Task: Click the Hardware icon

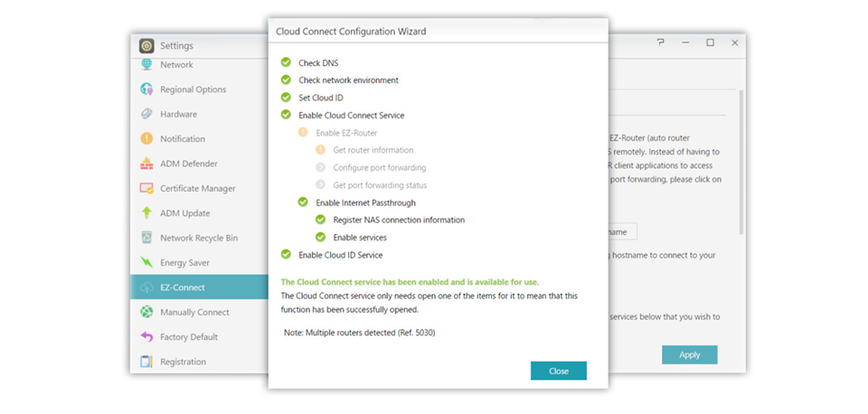Action: [x=146, y=114]
